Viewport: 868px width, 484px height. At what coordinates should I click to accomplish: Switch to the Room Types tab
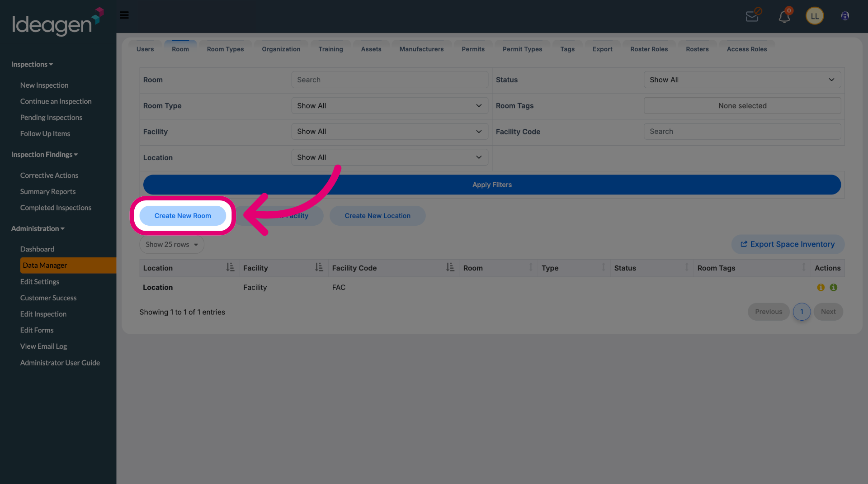pyautogui.click(x=226, y=49)
